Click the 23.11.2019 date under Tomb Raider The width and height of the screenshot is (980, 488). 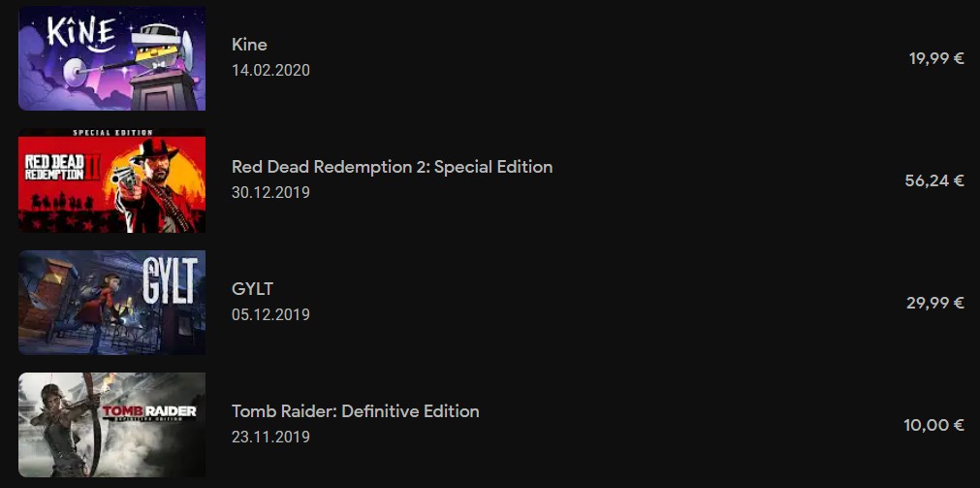(x=270, y=436)
